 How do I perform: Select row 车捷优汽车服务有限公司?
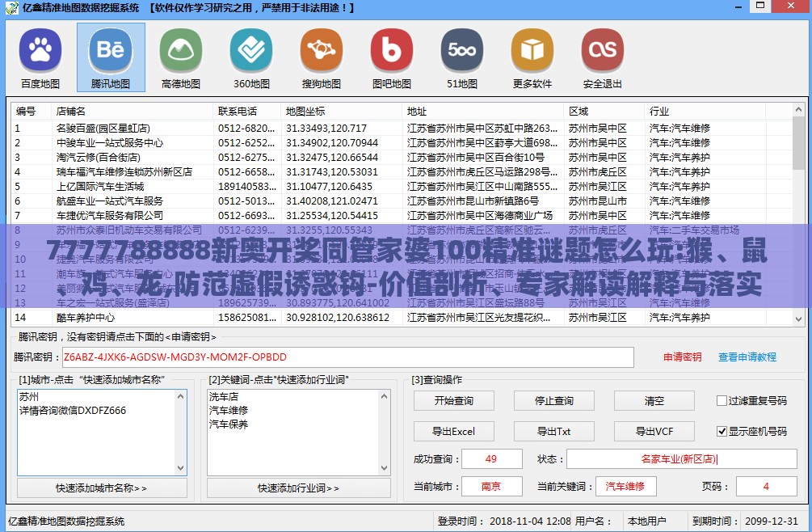[x=402, y=215]
